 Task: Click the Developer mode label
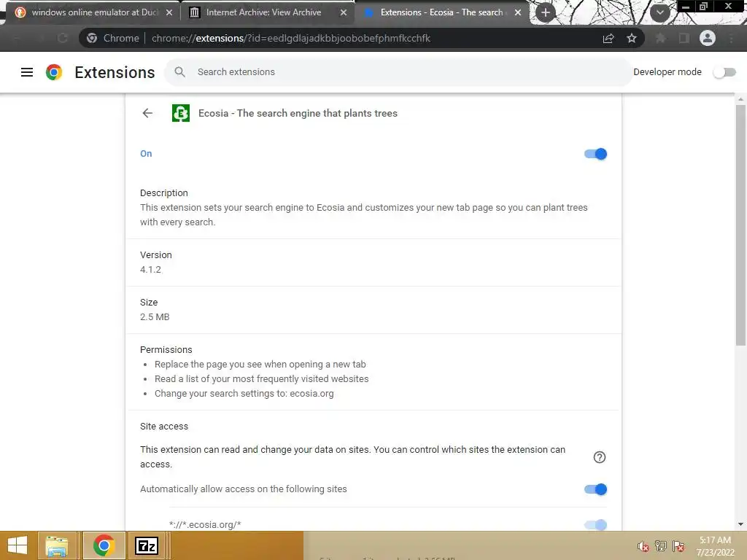coord(667,72)
